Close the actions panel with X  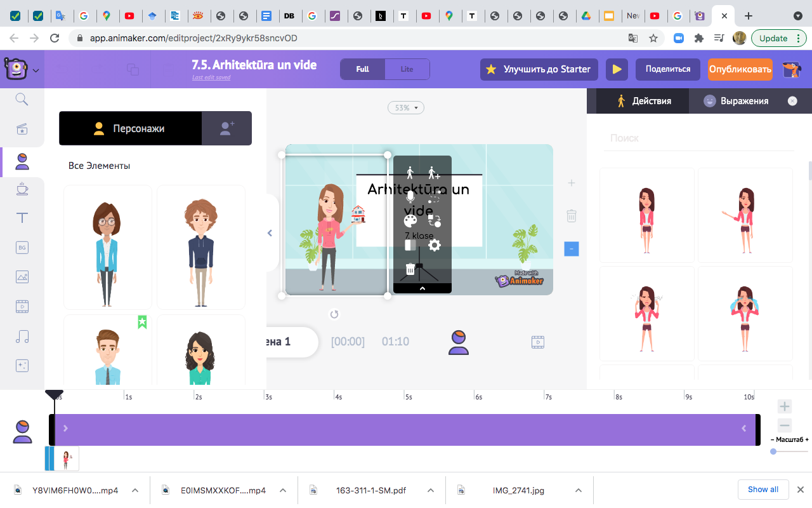click(x=792, y=101)
